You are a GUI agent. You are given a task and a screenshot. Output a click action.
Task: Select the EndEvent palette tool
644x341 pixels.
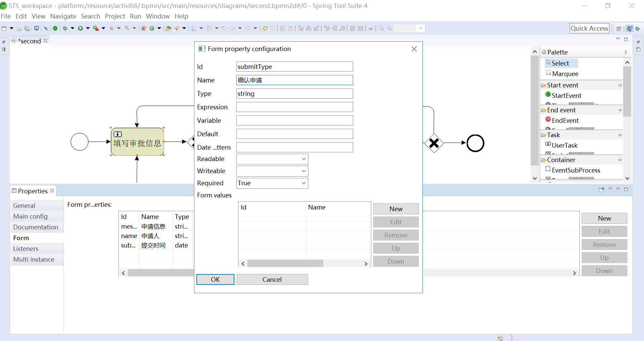tap(562, 120)
